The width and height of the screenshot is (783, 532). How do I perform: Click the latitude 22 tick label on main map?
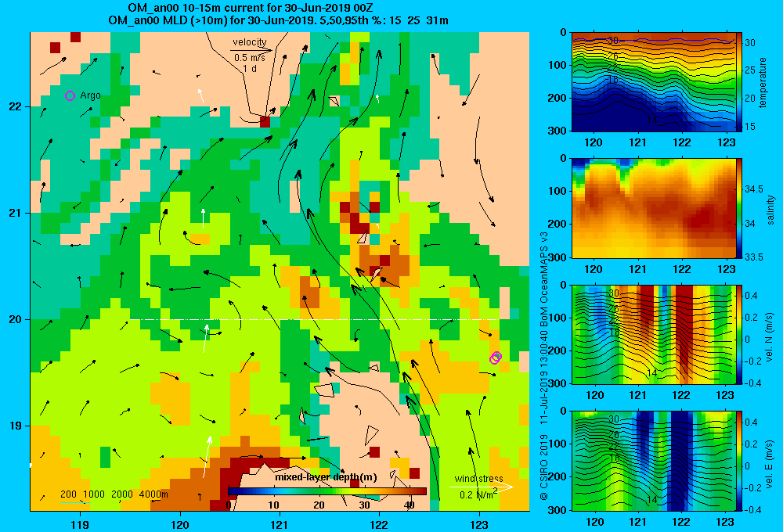(x=16, y=106)
